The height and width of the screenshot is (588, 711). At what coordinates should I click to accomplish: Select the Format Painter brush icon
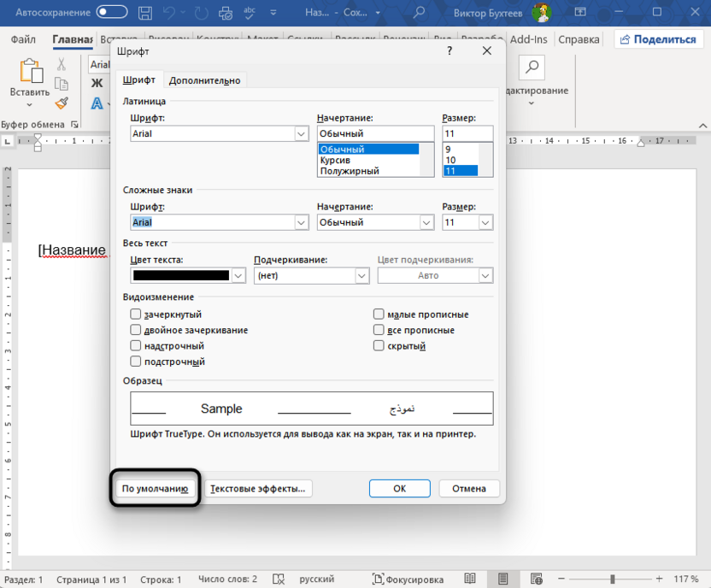pyautogui.click(x=60, y=103)
